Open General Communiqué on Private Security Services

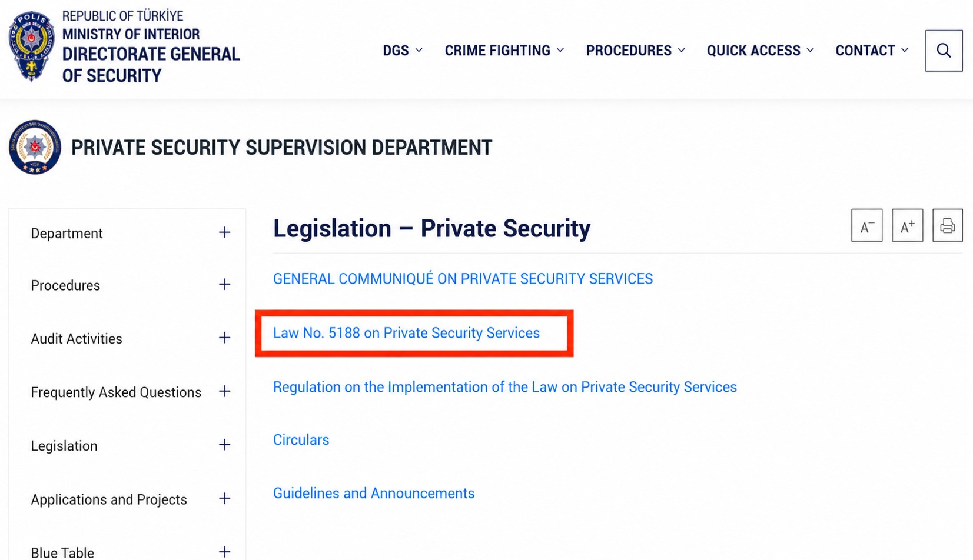(x=463, y=279)
